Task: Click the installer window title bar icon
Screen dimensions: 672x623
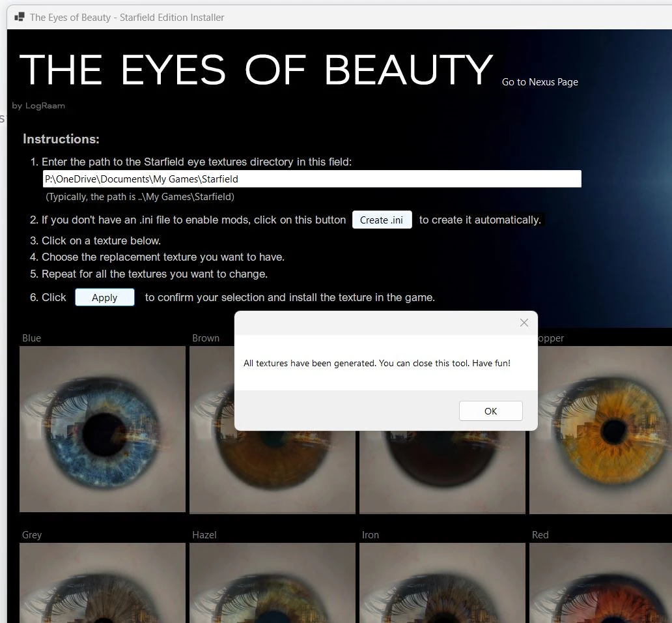Action: pyautogui.click(x=20, y=17)
